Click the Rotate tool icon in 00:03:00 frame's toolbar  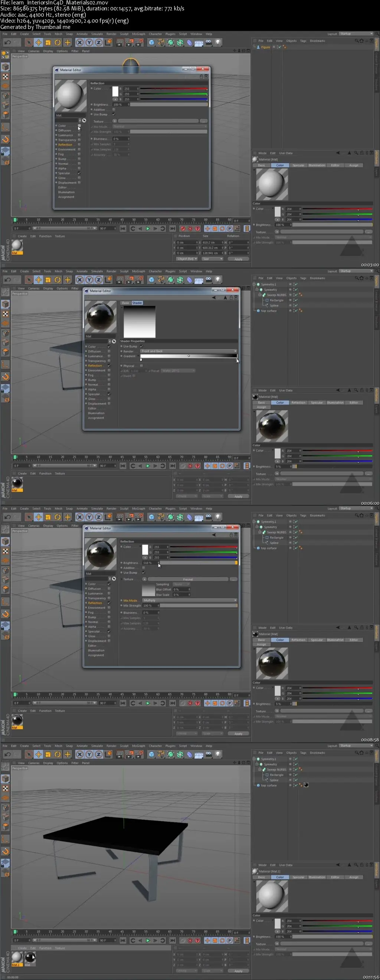click(x=58, y=43)
